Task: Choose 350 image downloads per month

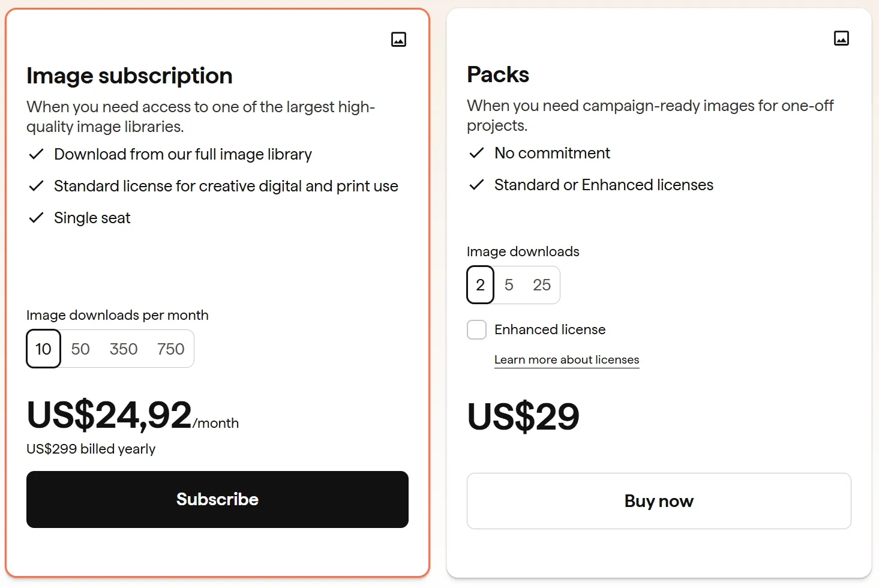Action: (x=124, y=349)
